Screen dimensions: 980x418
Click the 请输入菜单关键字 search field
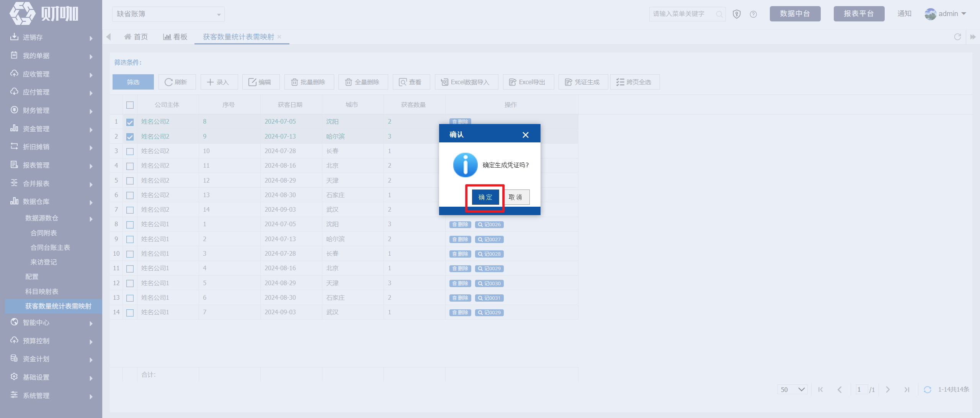[682, 14]
